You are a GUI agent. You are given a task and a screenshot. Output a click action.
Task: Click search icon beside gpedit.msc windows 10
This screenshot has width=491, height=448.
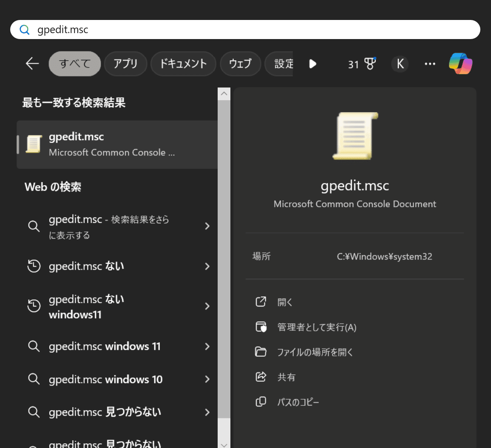[34, 379]
